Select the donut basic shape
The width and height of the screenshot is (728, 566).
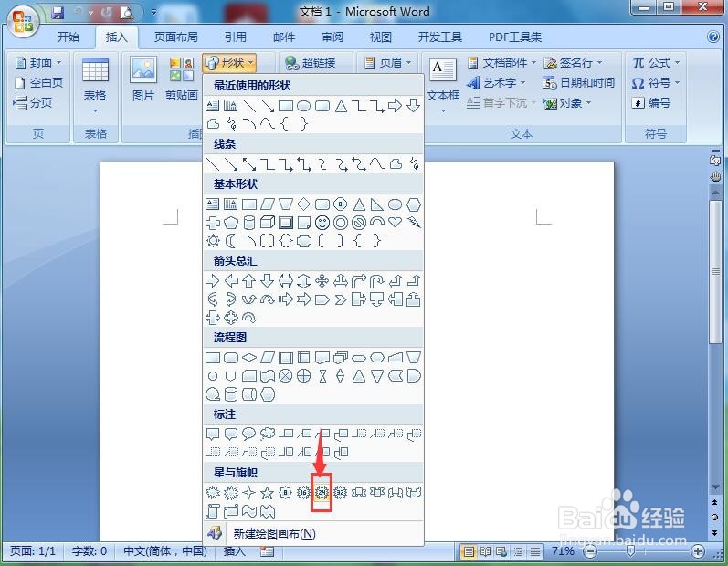[x=341, y=223]
